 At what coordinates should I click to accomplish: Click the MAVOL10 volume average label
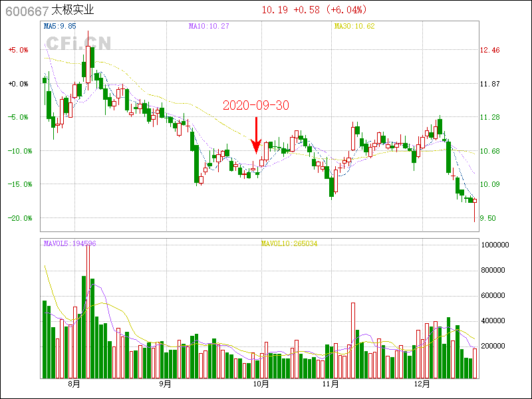[289, 243]
